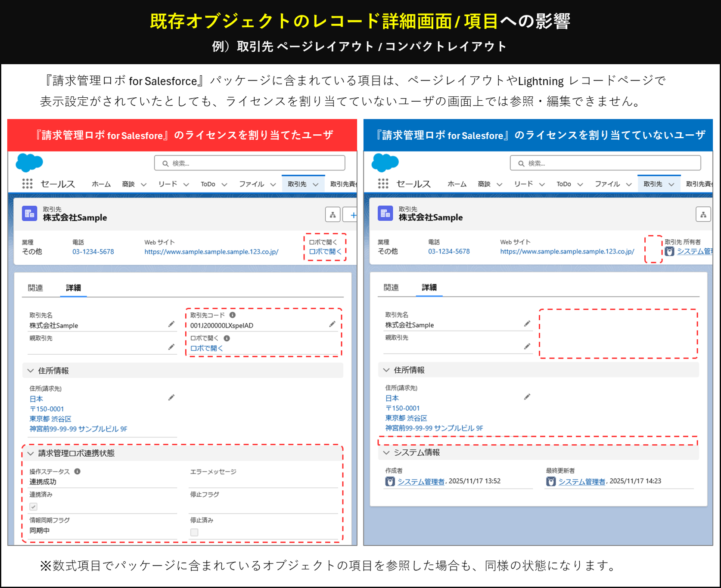The width and height of the screenshot is (721, 588).
Task: Collapse the システム情報 section
Action: click(x=386, y=452)
